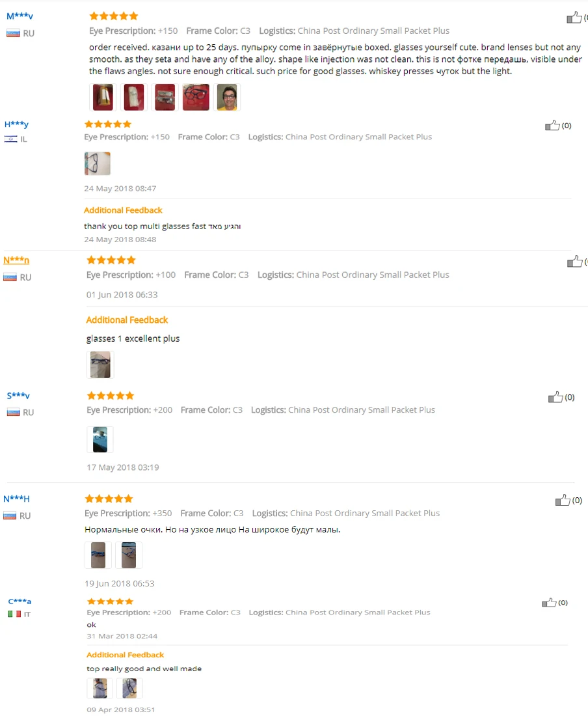Open photo thumbnail under 'glasses 1 excellent plus'
This screenshot has height=716, width=588.
click(x=100, y=365)
